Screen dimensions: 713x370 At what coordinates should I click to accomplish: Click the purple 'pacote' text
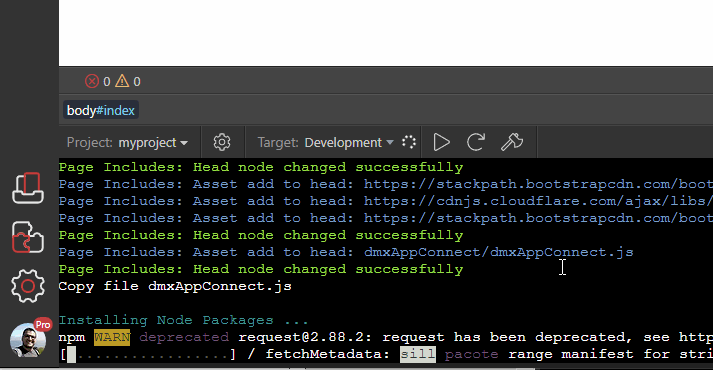pyautogui.click(x=471, y=355)
